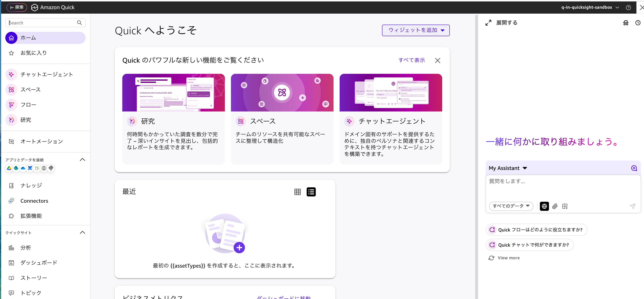The width and height of the screenshot is (644, 299).
Task: Collapse the クイックサイト section
Action: (83, 233)
